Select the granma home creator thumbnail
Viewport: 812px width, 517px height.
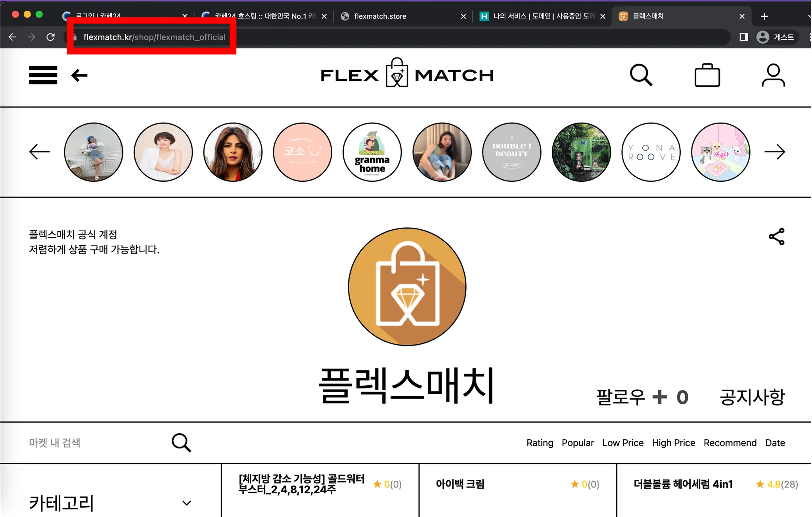[x=372, y=152]
